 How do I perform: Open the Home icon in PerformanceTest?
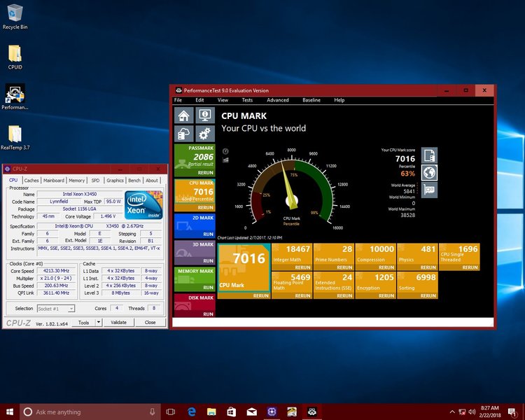(x=184, y=115)
